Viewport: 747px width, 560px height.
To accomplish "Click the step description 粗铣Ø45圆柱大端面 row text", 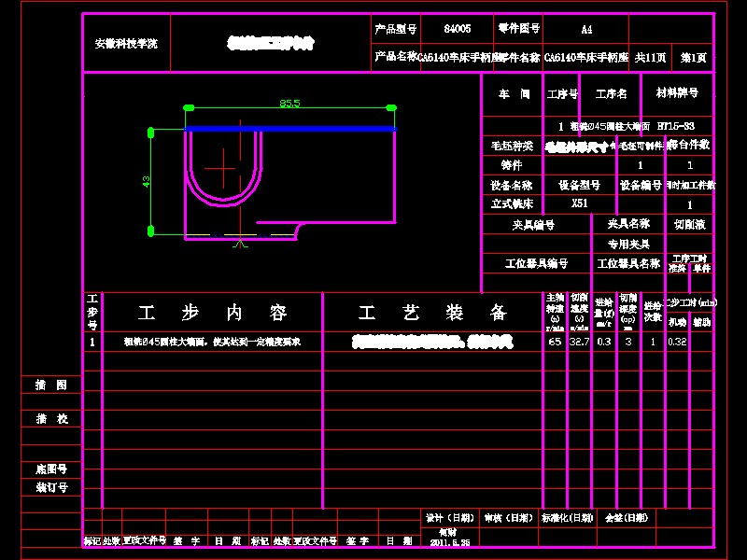I will pos(213,342).
